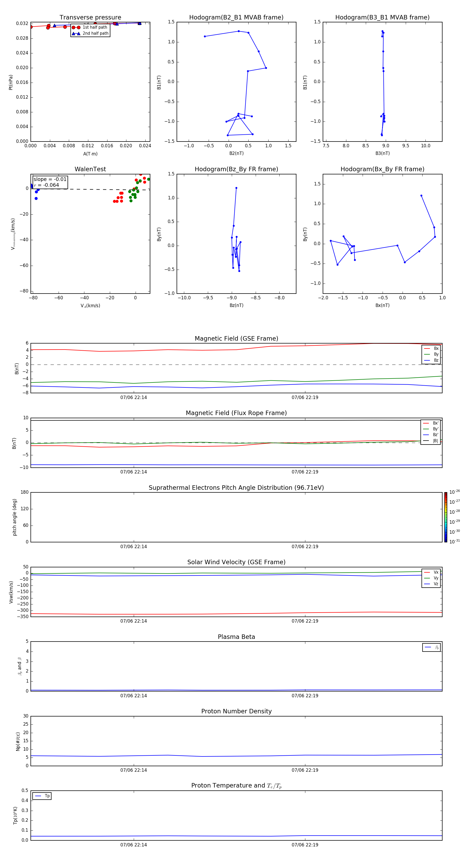Click 'Magnetic Field (GSE Frame)' title
The height and width of the screenshot is (868, 473).
click(x=236, y=339)
